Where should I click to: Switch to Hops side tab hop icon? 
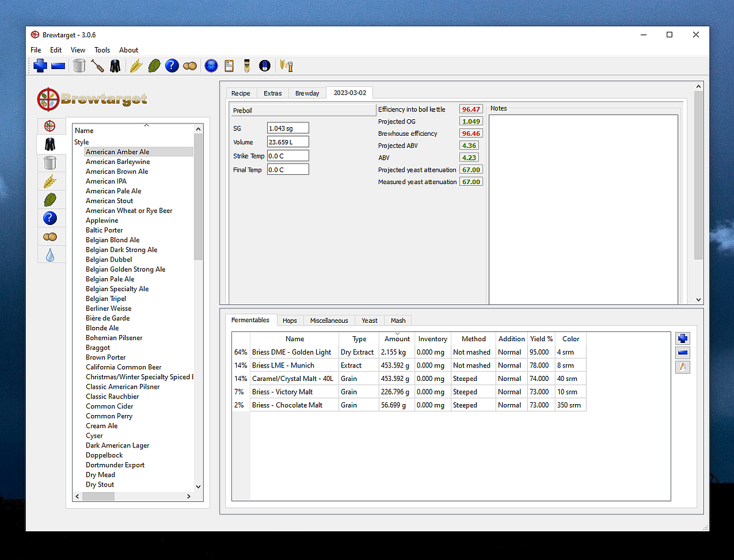(x=50, y=199)
